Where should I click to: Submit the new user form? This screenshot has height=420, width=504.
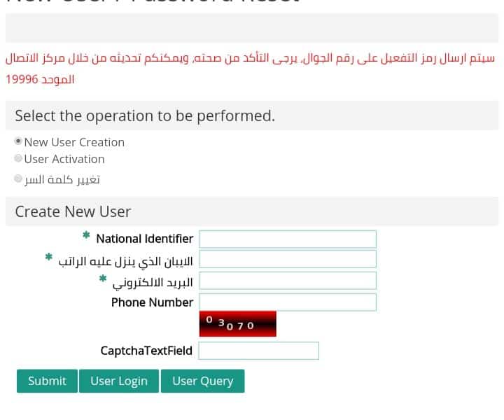tap(48, 381)
